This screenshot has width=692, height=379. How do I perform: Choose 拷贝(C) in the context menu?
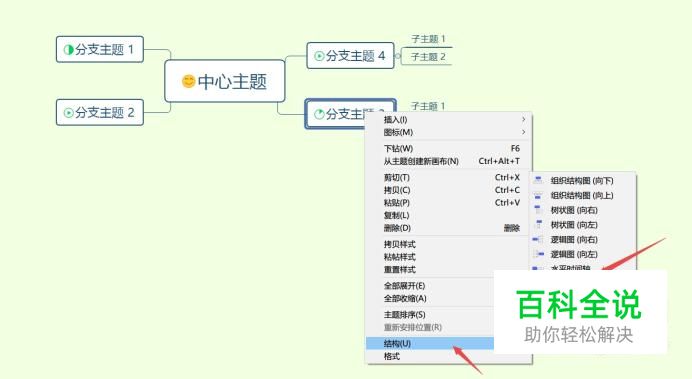coord(449,190)
